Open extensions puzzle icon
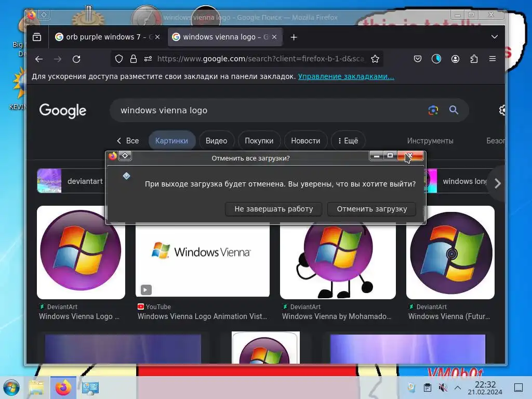This screenshot has height=399, width=532. tap(474, 59)
